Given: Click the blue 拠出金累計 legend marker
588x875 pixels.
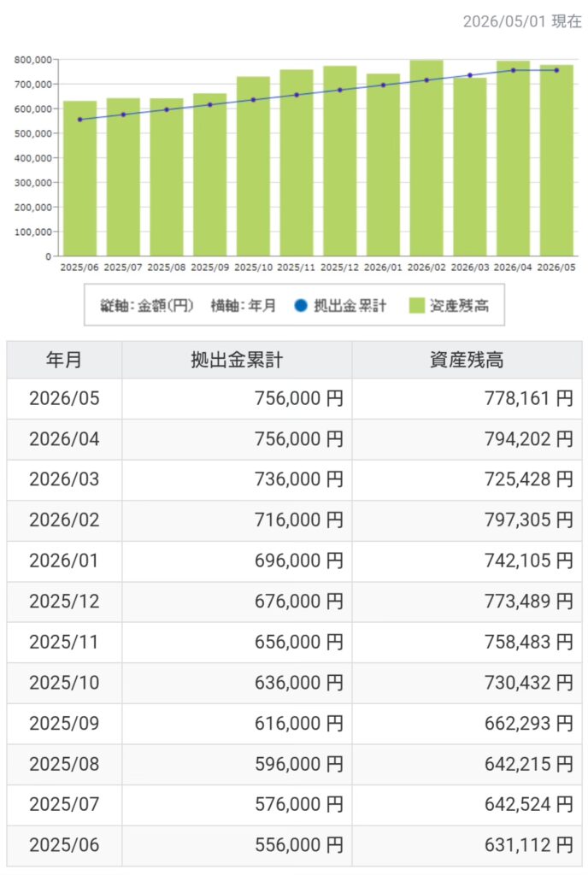Looking at the screenshot, I should (x=300, y=305).
